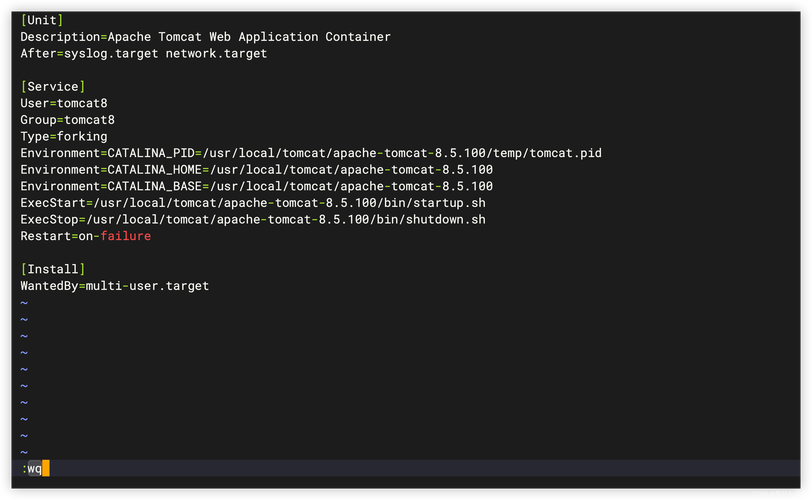The width and height of the screenshot is (812, 500).
Task: Click the red 'failure' word
Action: click(126, 236)
